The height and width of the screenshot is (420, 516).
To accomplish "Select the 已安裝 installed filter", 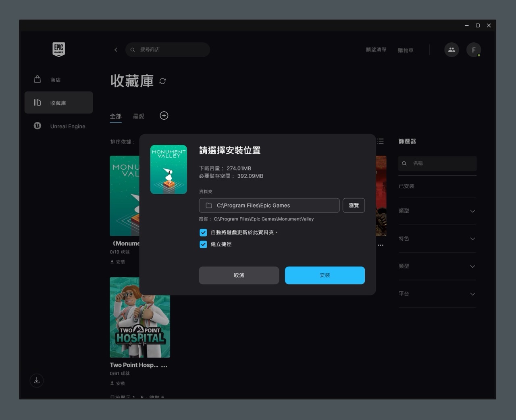I will pyautogui.click(x=406, y=186).
